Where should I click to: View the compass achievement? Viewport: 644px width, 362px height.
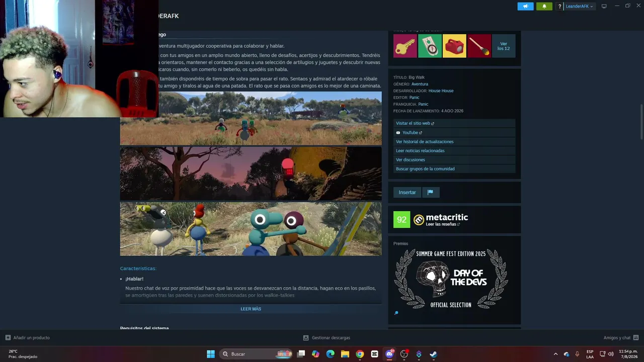click(x=430, y=46)
